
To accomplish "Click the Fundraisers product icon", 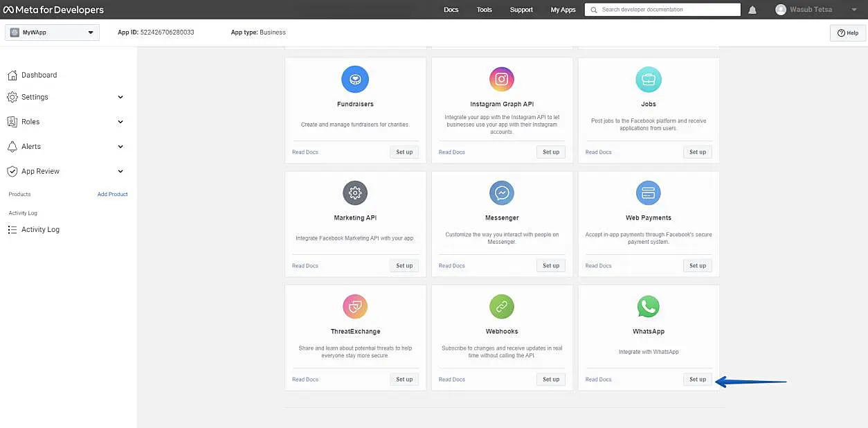I will click(355, 79).
